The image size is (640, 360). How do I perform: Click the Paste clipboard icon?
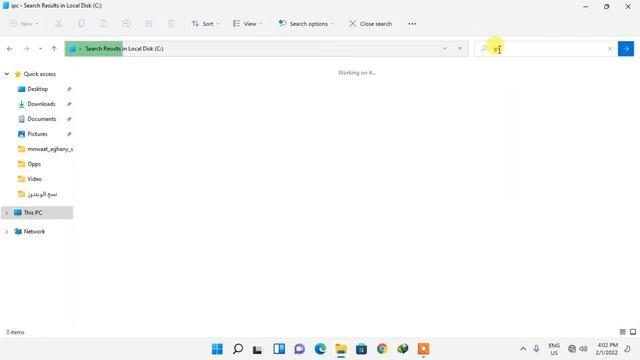click(x=104, y=24)
